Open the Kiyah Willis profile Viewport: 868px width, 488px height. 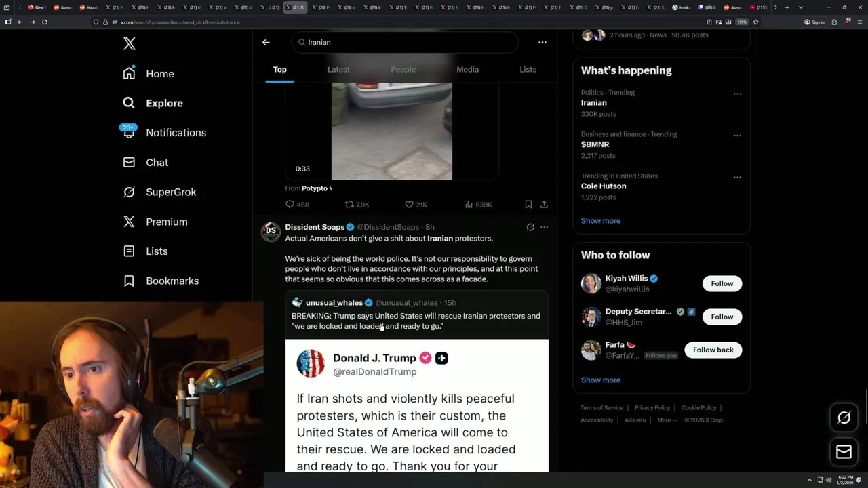click(627, 279)
